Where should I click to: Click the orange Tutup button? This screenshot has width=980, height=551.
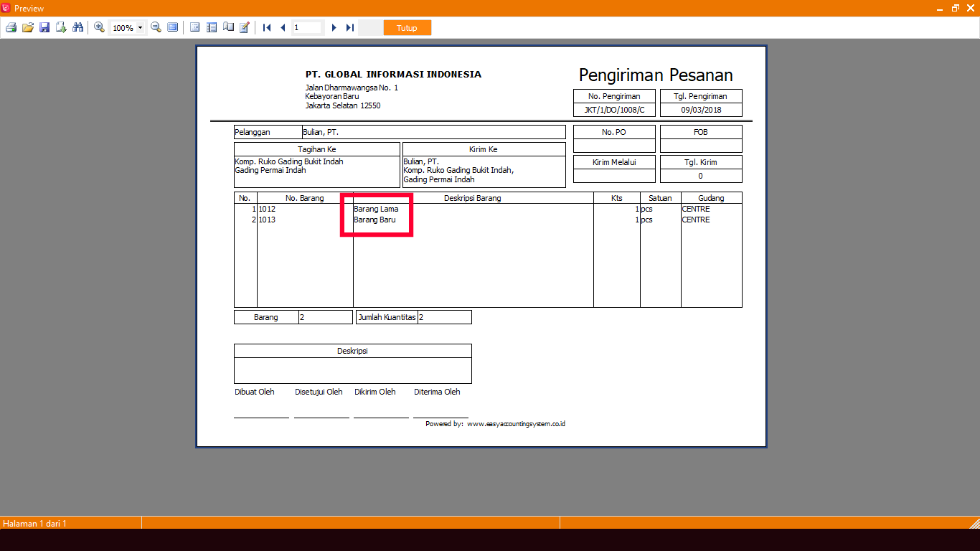407,28
